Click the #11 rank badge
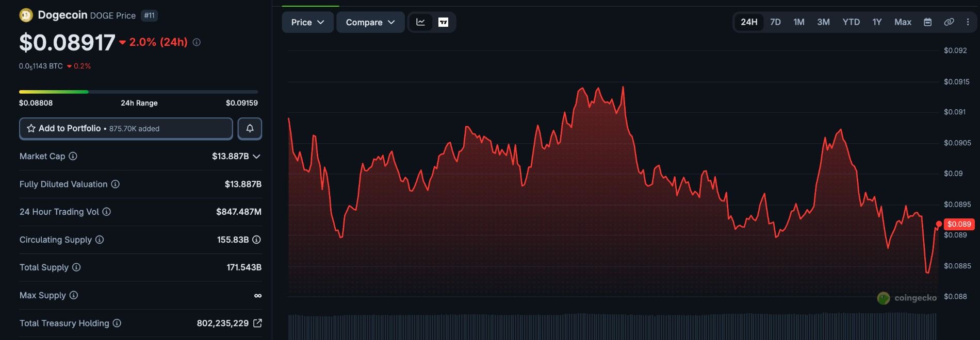The height and width of the screenshot is (340, 980). (x=149, y=15)
